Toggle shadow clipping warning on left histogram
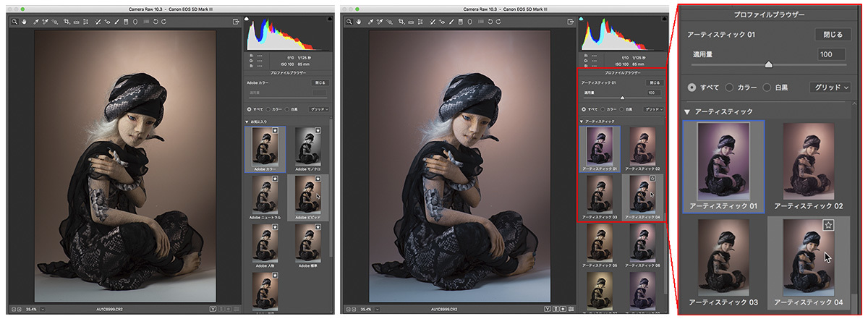This screenshot has height=319, width=868. click(246, 20)
